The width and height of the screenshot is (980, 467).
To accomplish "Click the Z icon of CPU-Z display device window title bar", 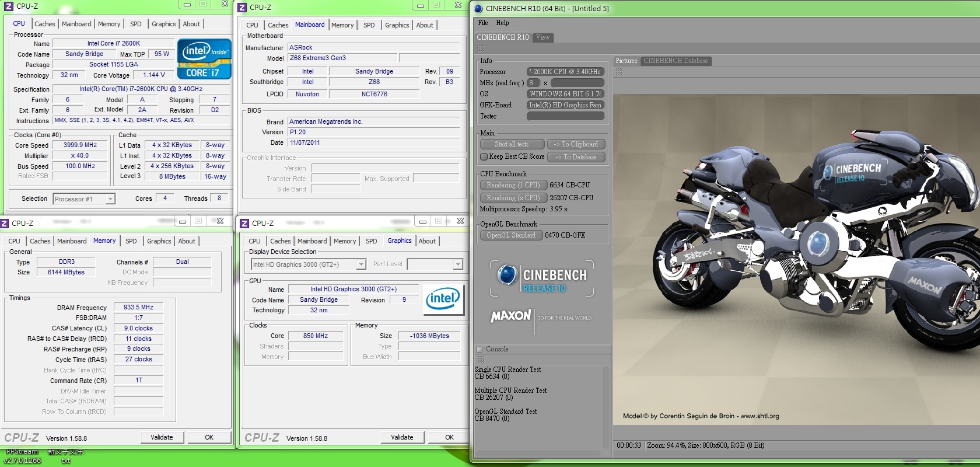I will point(245,223).
